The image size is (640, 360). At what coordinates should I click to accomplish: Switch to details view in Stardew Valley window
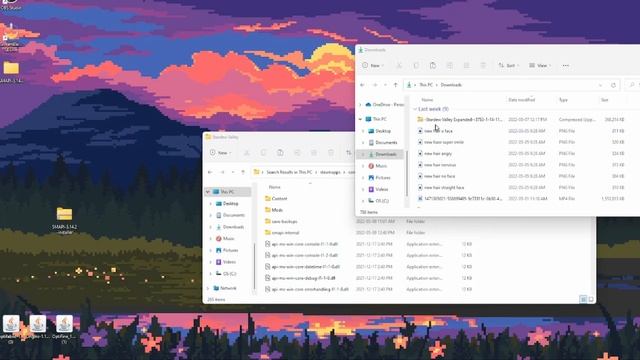pos(583,299)
